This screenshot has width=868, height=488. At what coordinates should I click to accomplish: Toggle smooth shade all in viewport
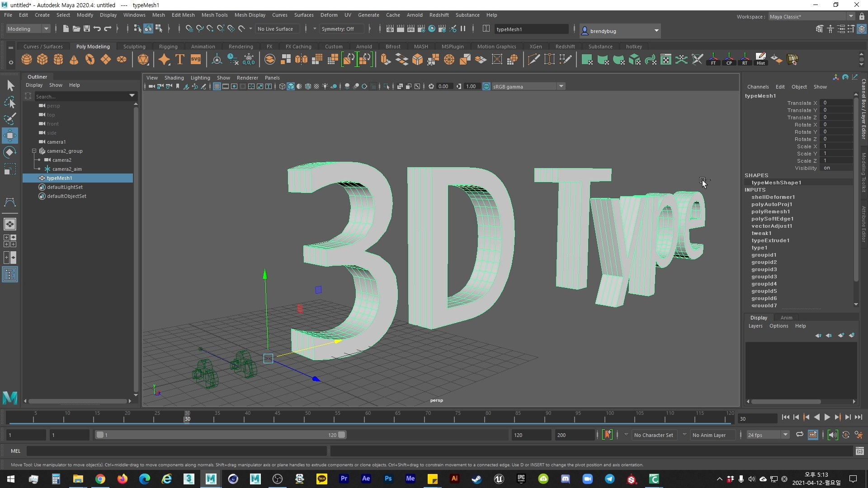291,86
